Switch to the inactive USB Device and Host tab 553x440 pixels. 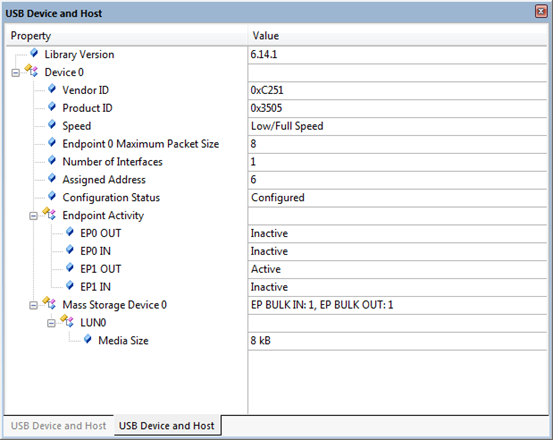tap(59, 426)
